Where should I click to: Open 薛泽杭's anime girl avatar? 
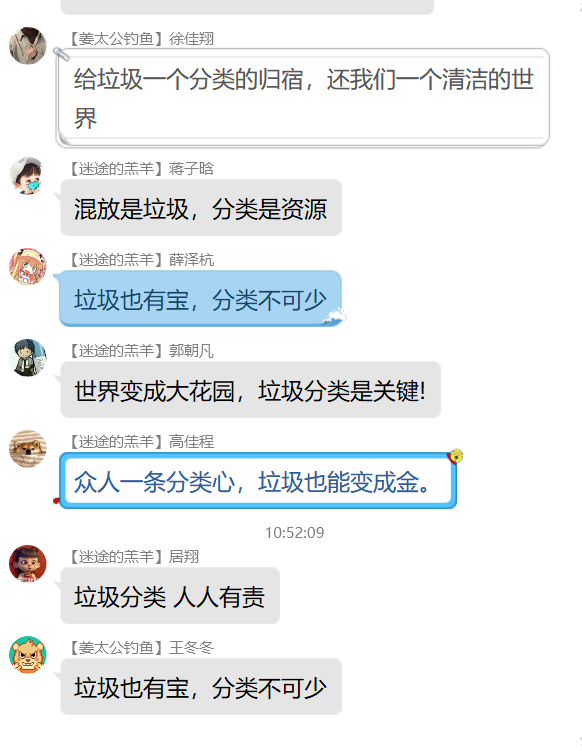point(28,267)
